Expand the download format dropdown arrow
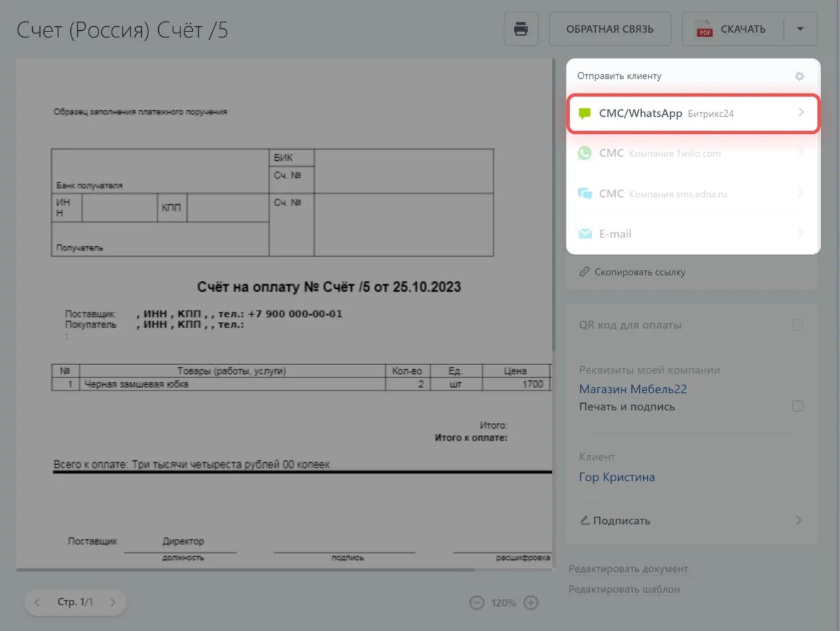840x631 pixels. click(x=800, y=29)
